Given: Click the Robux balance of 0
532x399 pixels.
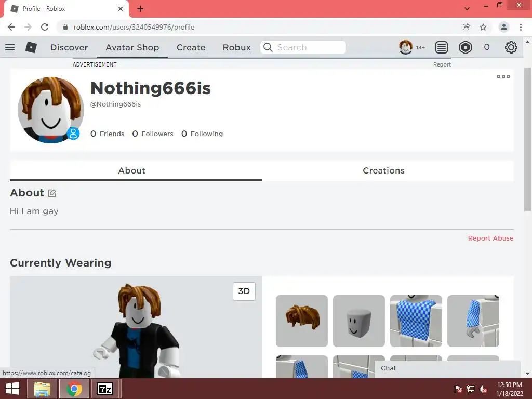Looking at the screenshot, I should click(x=486, y=47).
